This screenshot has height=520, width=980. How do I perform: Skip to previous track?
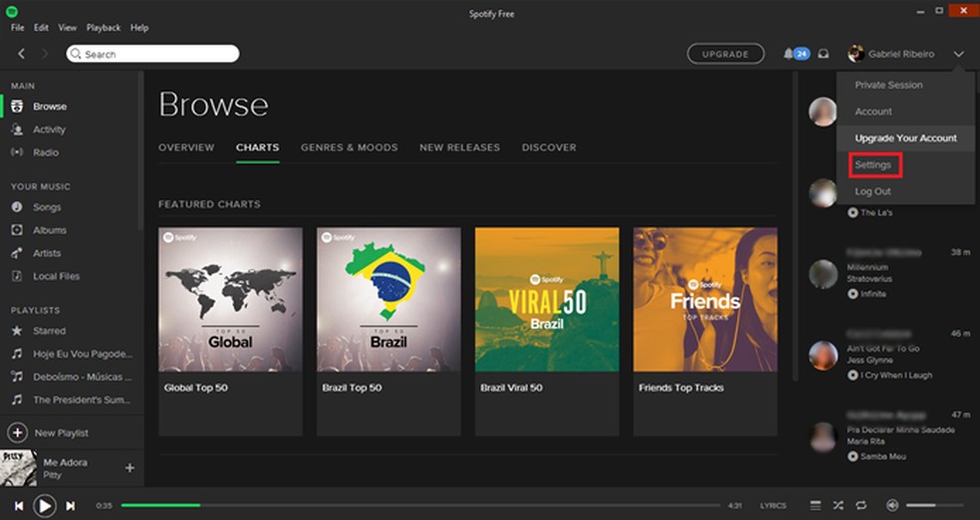point(19,506)
